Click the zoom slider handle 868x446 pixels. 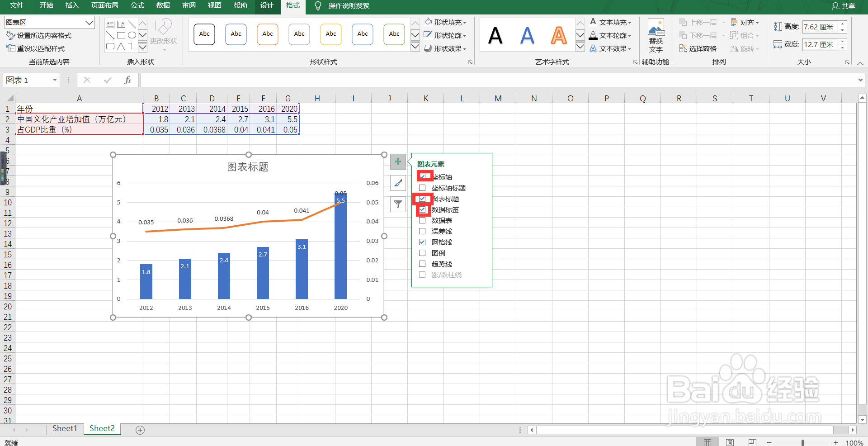pos(803,443)
